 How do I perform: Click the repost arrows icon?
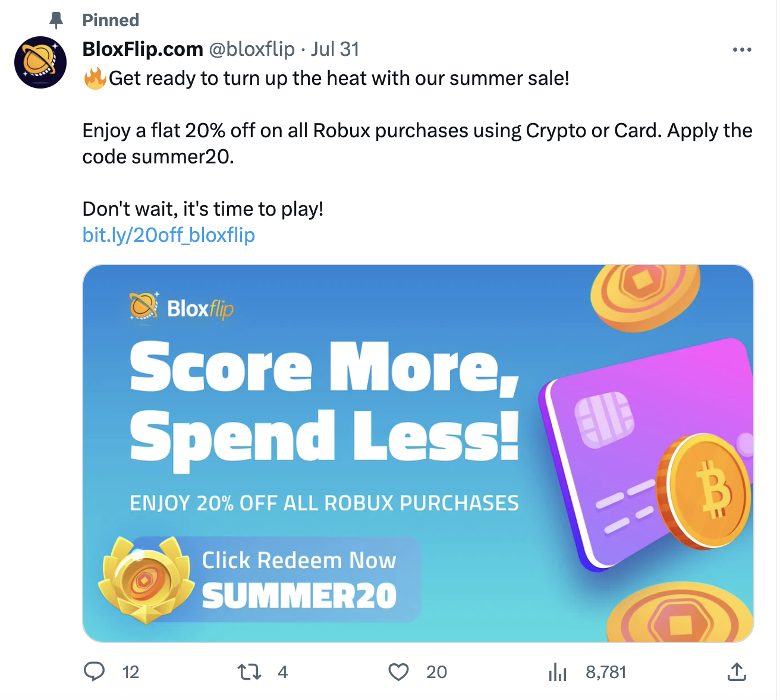click(249, 672)
